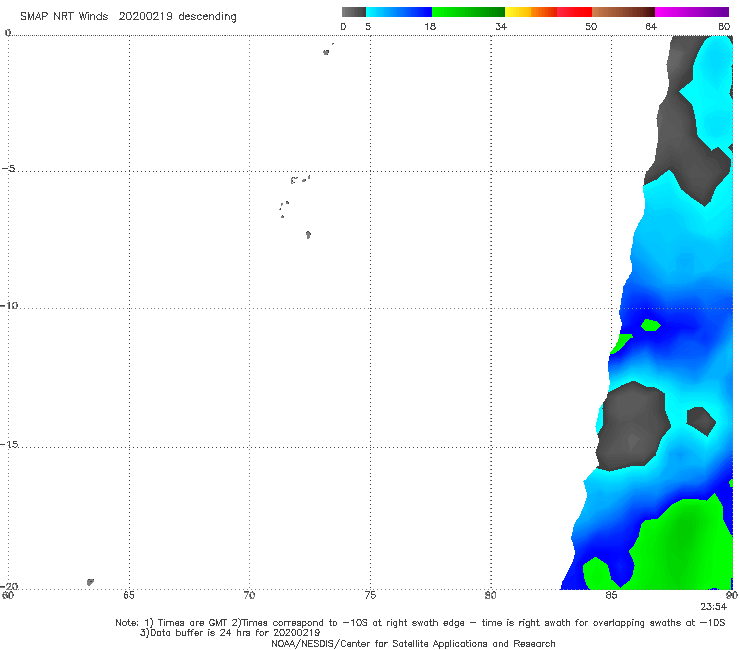Click the credit "NOAA/NESDIS/Center for Satellite Applications and Research"
This screenshot has width=740, height=650.
point(413,643)
